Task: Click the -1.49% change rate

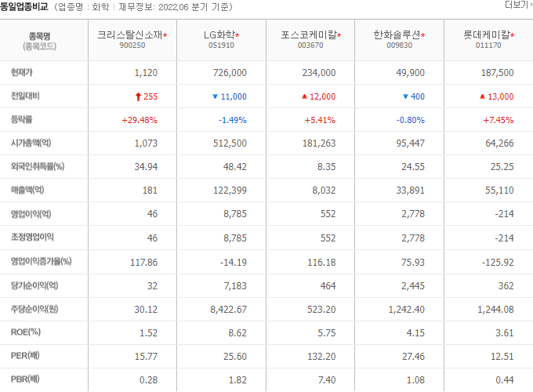Action: point(233,120)
